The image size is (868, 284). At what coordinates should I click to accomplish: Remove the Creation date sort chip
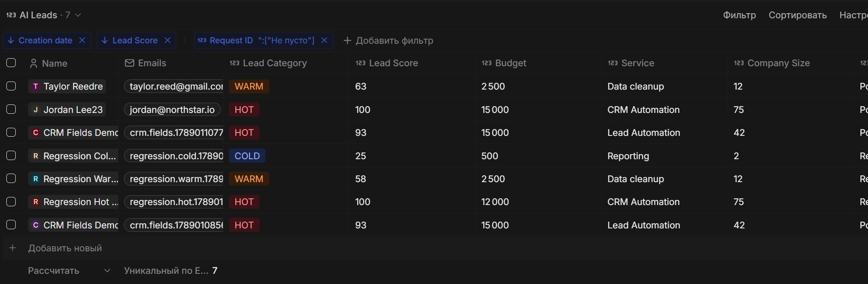[82, 40]
